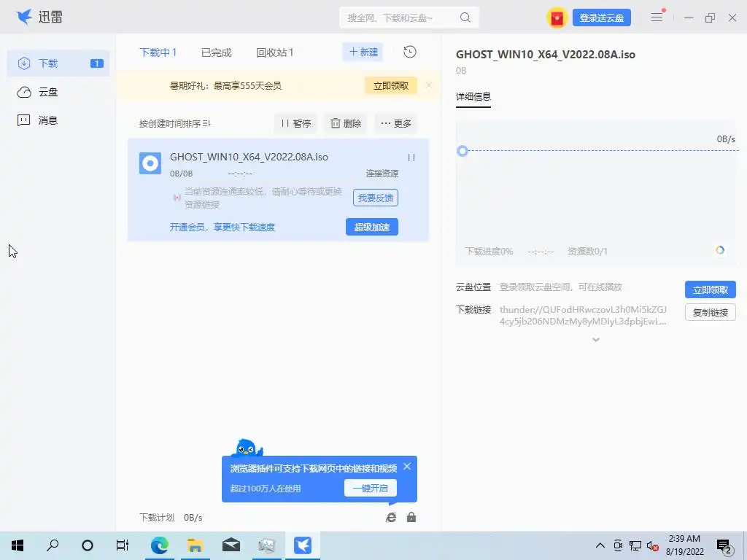
Task: Click the thunder:// download link text
Action: tap(583, 315)
